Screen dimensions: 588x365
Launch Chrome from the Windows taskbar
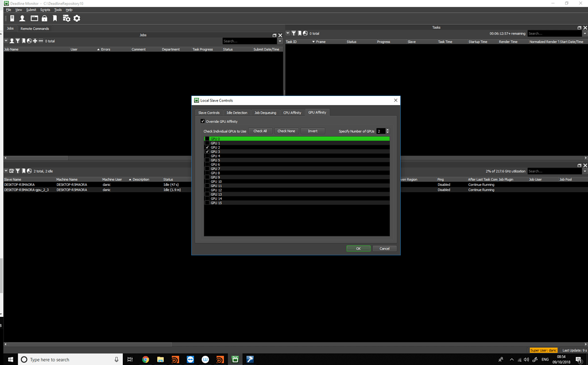click(145, 359)
